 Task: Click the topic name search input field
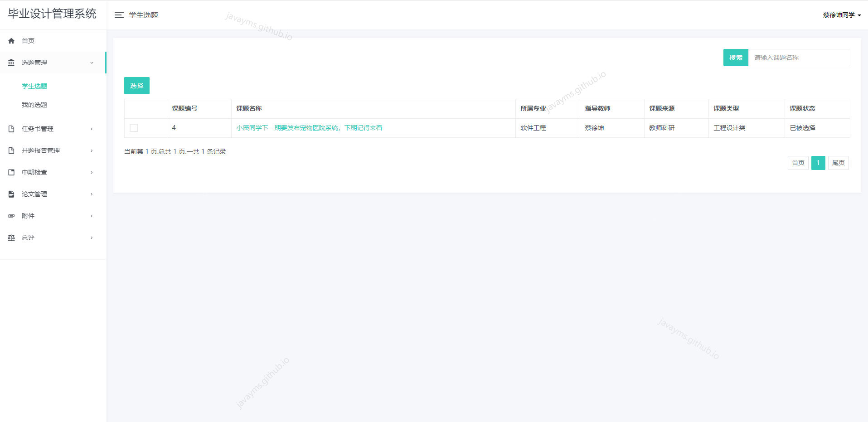click(799, 58)
